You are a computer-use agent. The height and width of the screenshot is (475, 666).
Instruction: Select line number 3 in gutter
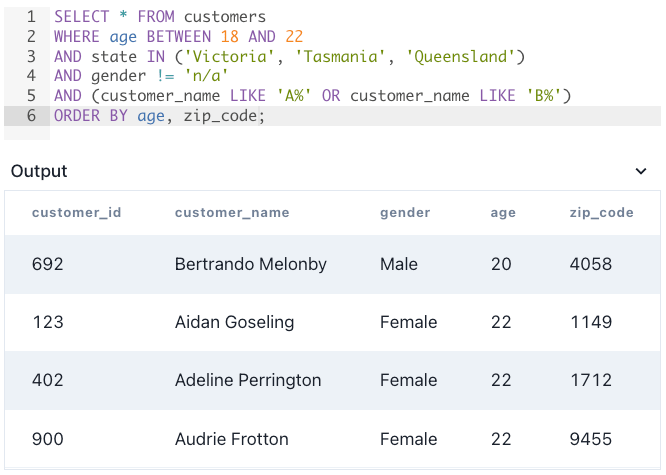click(31, 56)
